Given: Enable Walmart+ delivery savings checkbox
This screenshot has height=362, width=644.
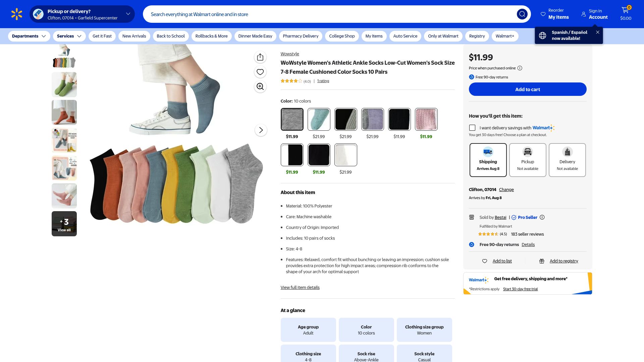Looking at the screenshot, I should (472, 128).
